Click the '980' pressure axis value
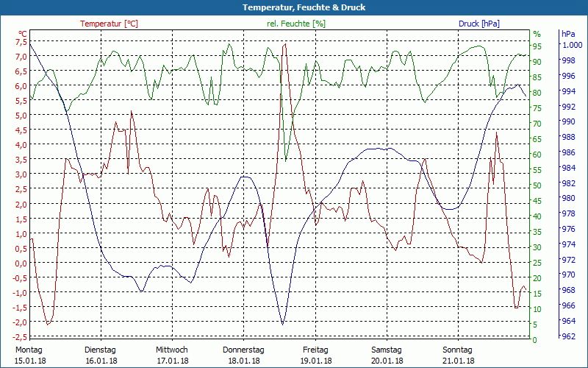This screenshot has width=588, height=368. (x=569, y=198)
